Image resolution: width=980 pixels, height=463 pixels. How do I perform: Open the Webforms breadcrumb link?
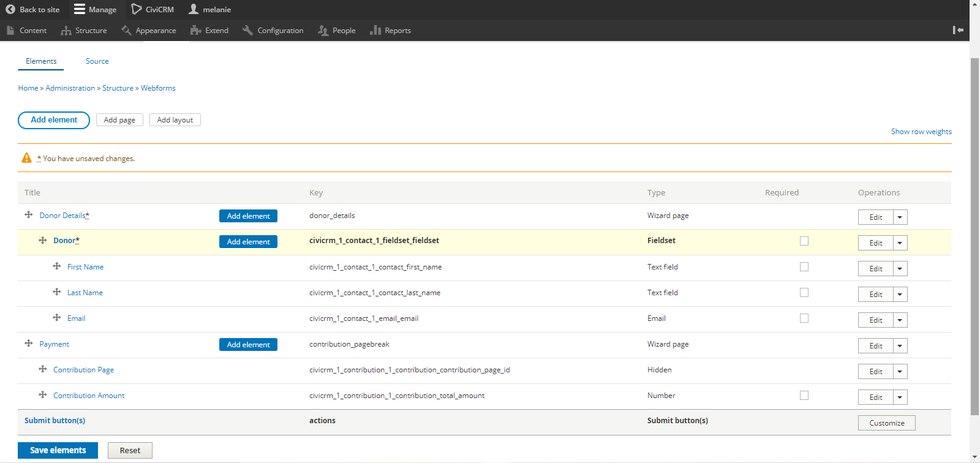click(x=158, y=88)
